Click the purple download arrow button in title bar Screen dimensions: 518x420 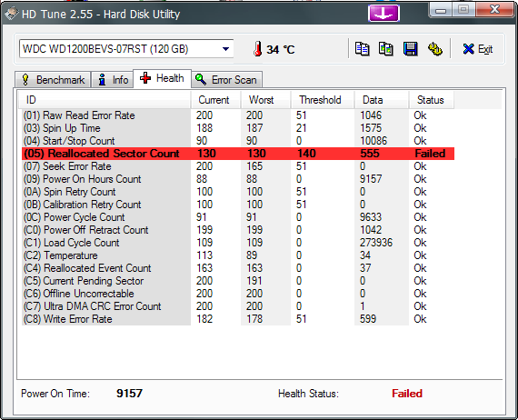point(384,14)
